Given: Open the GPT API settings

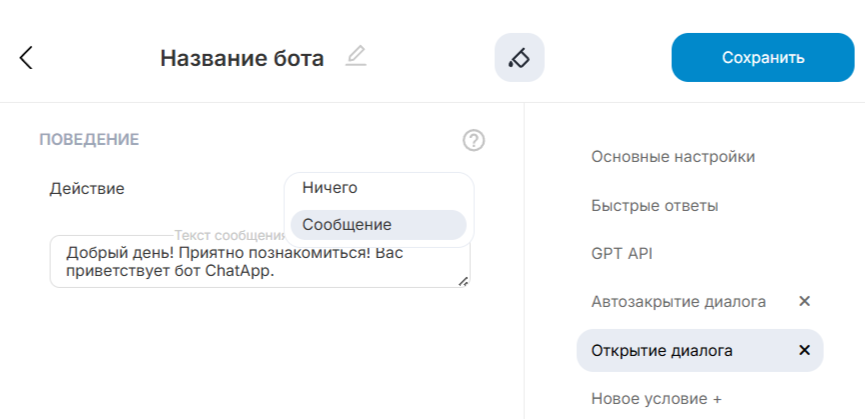Looking at the screenshot, I should click(621, 254).
